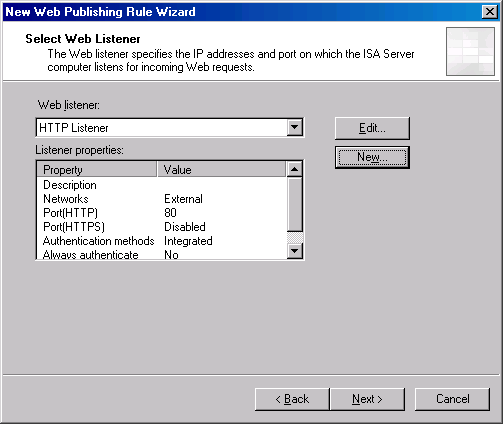Image resolution: width=503 pixels, height=424 pixels.
Task: Select the HTTP Listener combo box
Action: 169,127
